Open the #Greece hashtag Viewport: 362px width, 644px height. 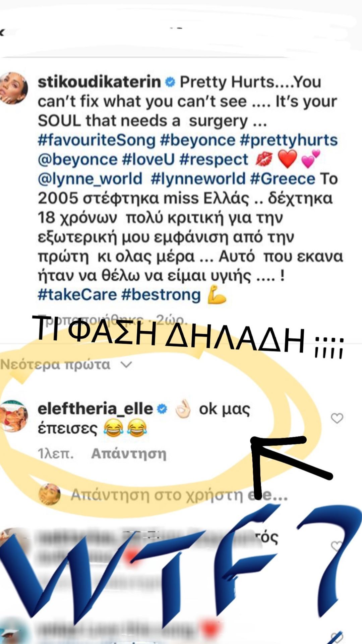point(283,179)
